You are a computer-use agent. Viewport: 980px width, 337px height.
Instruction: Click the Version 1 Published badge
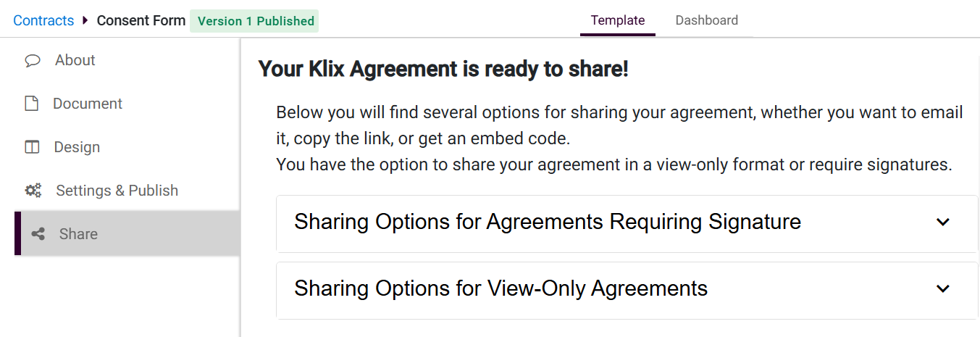[256, 21]
